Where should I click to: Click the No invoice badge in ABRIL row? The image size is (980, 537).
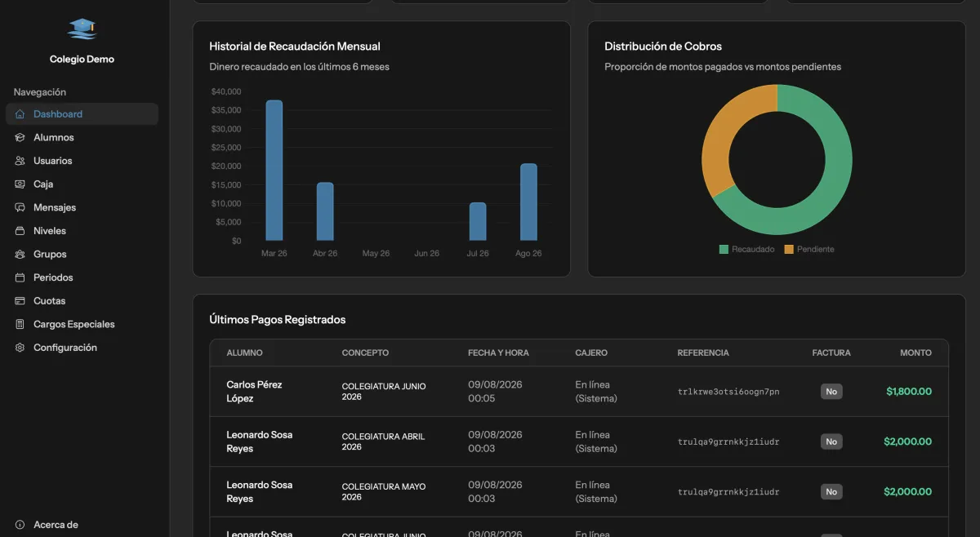tap(831, 442)
